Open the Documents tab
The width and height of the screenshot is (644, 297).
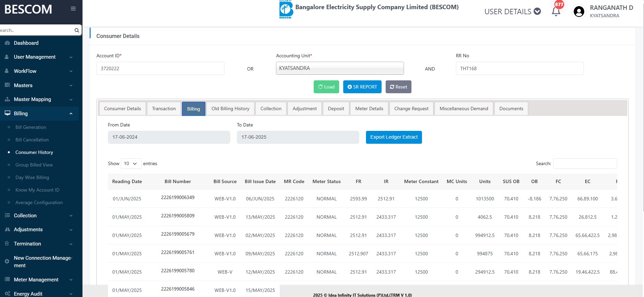tap(511, 108)
